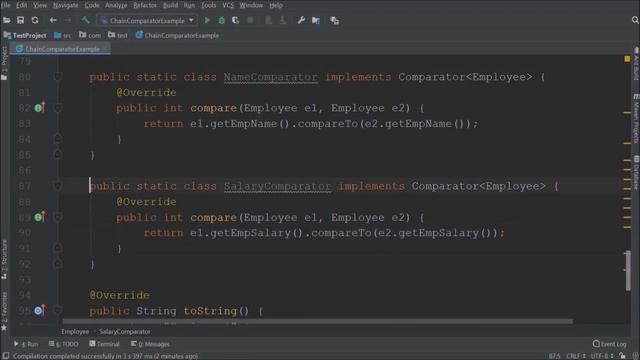Collapse the compare method fold on line 89
Image resolution: width=640 pixels, height=360 pixels.
(x=58, y=217)
